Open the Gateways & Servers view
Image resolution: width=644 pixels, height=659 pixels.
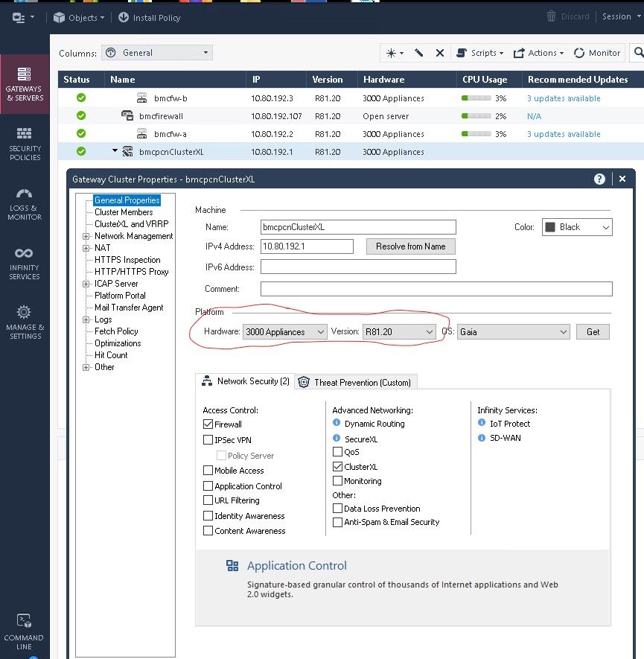(25, 84)
